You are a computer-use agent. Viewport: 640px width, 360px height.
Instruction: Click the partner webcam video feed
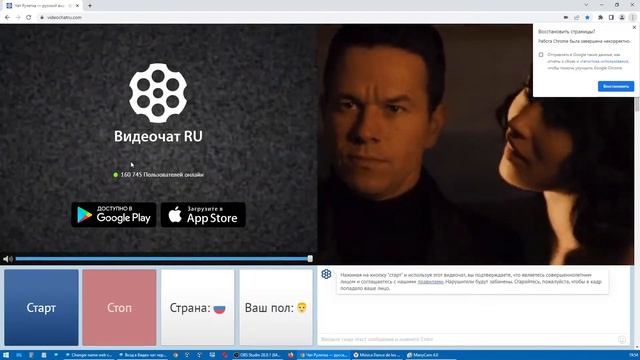coord(476,144)
